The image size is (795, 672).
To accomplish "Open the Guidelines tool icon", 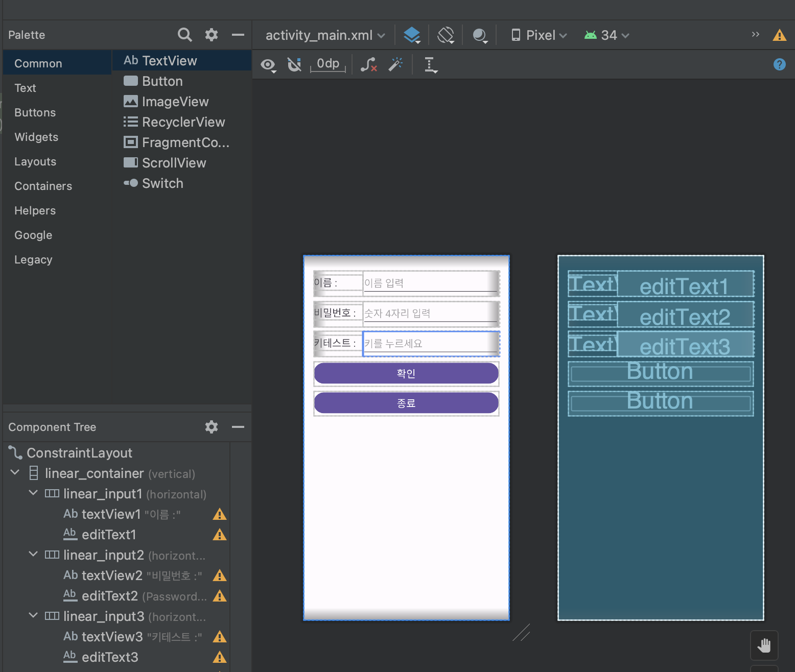I will tap(430, 65).
